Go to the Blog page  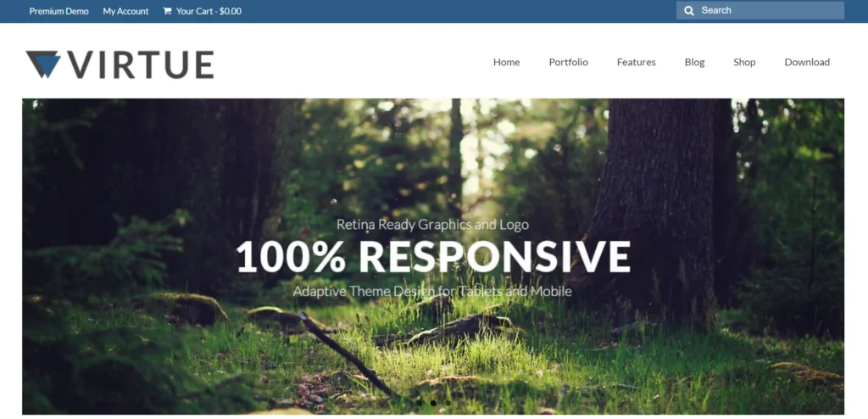[694, 62]
